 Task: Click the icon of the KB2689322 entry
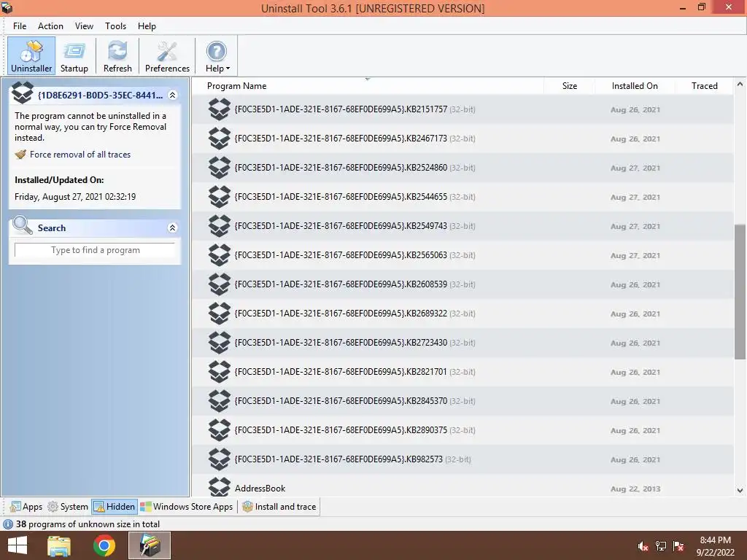click(220, 314)
